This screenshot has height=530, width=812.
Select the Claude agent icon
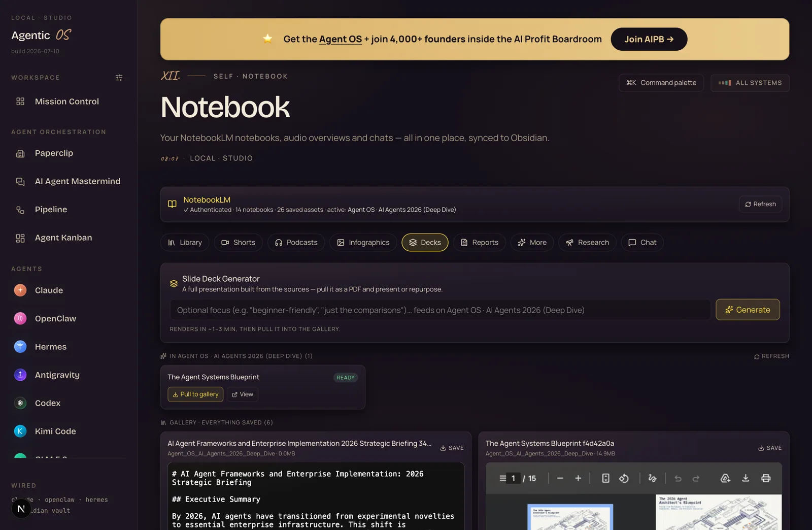tap(20, 290)
